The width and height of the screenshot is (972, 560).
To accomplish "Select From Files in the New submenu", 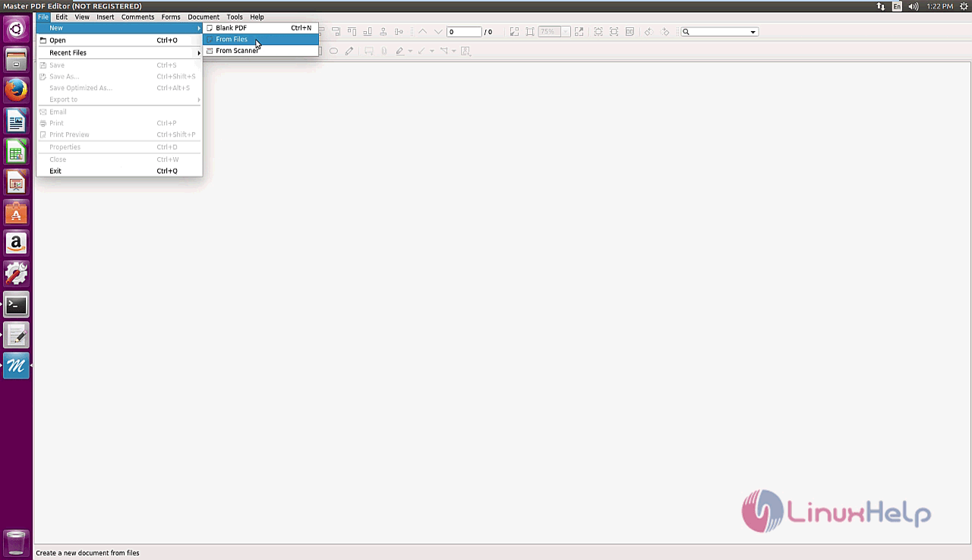I will point(260,39).
